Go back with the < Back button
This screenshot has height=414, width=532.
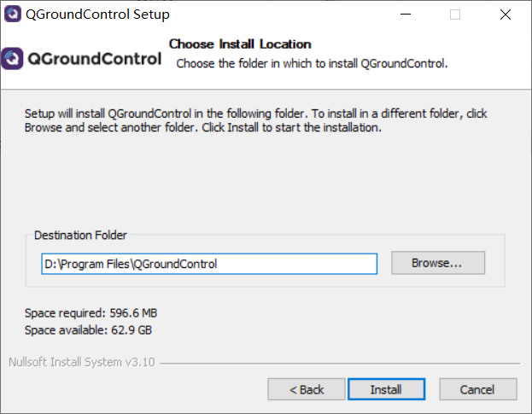coord(306,389)
